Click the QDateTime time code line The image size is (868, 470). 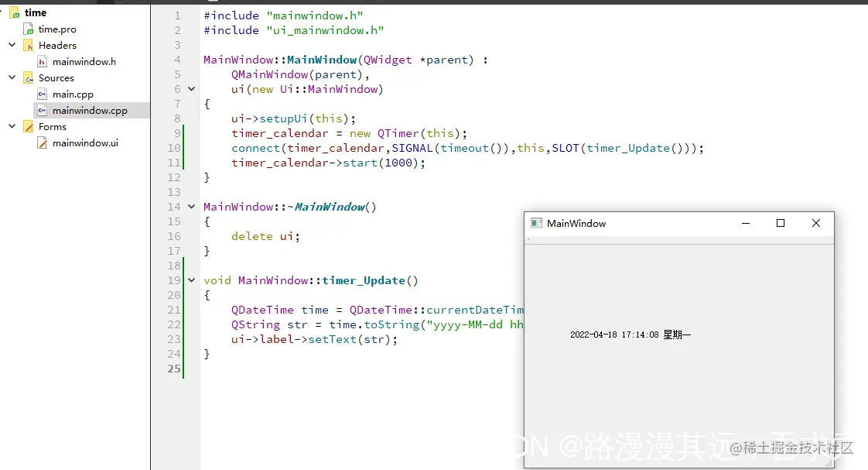378,310
